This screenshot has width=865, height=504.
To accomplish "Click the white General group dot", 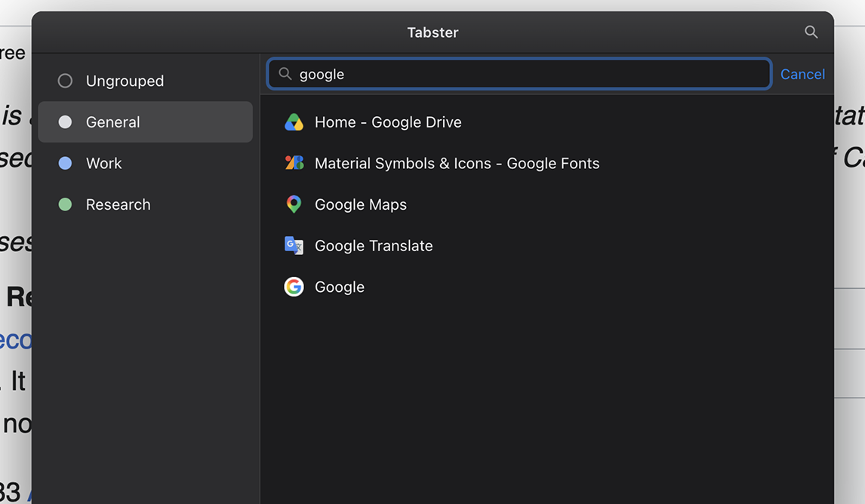I will (x=65, y=122).
